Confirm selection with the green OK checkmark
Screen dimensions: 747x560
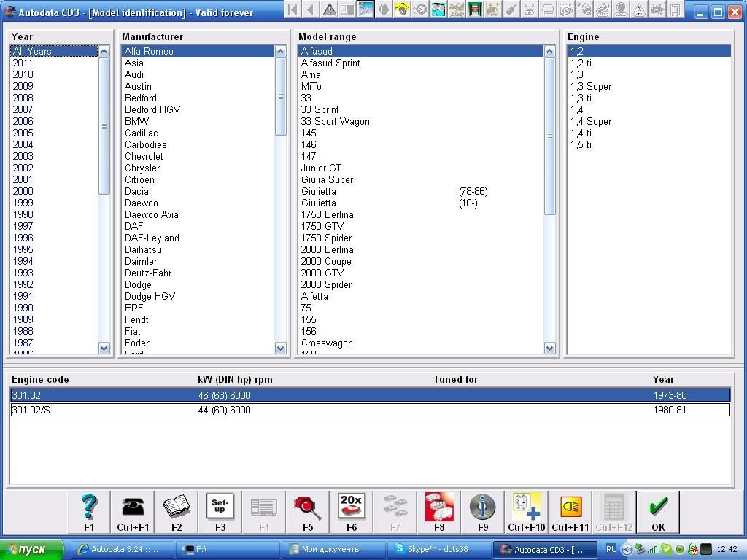658,512
